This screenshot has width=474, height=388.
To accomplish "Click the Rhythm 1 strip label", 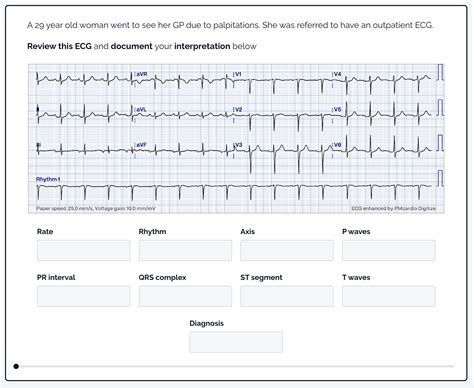I will [x=48, y=179].
